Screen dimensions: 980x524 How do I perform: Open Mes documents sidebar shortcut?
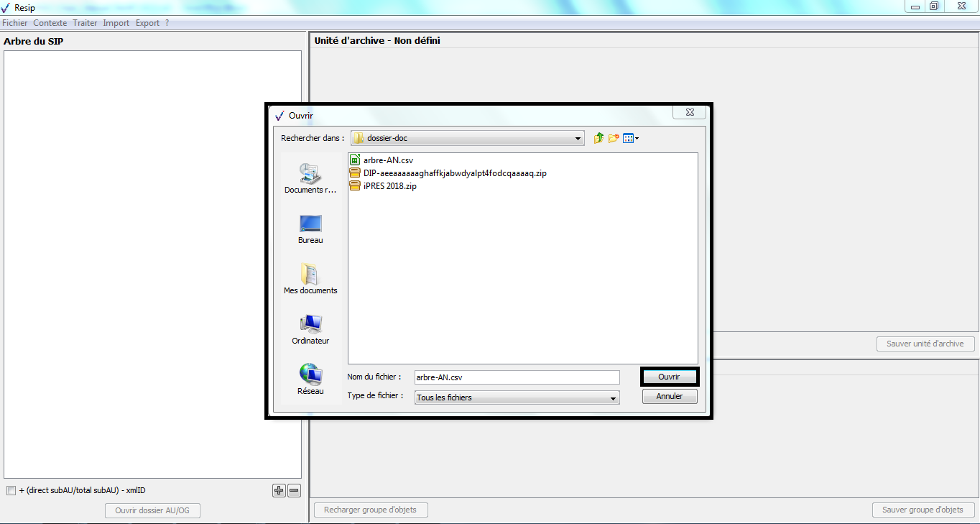[310, 275]
